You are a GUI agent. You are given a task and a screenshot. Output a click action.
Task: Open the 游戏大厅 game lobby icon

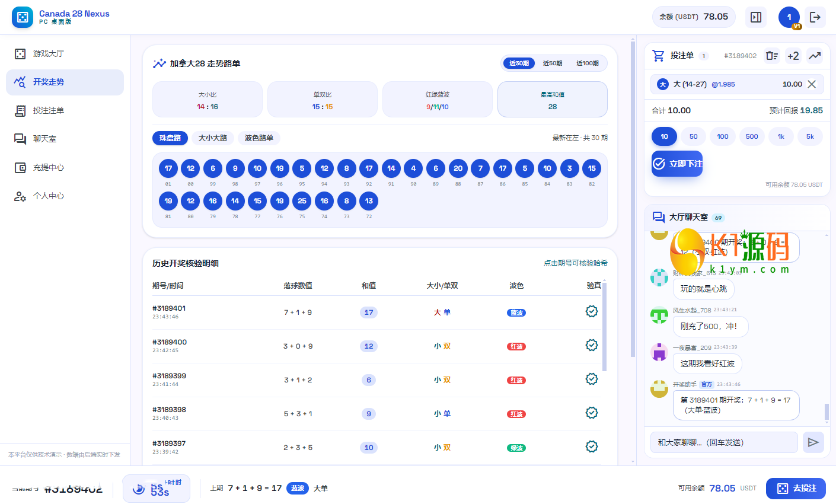20,53
